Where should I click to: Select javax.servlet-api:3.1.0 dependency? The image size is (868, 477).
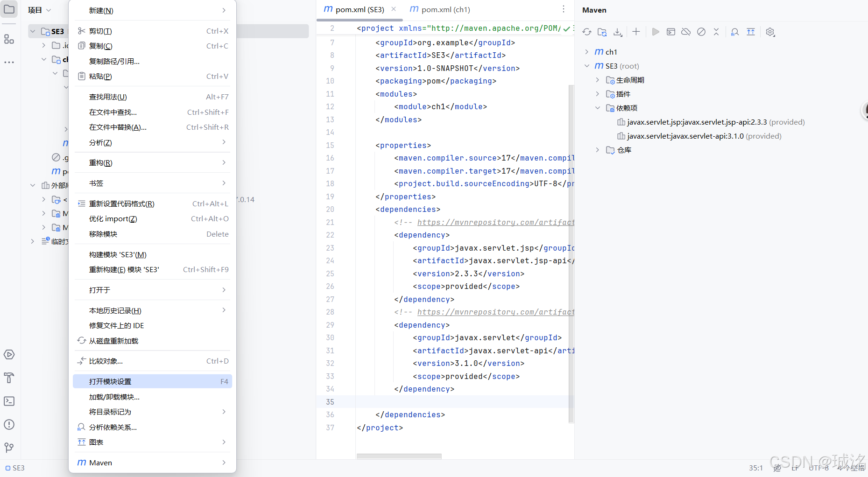pos(699,136)
